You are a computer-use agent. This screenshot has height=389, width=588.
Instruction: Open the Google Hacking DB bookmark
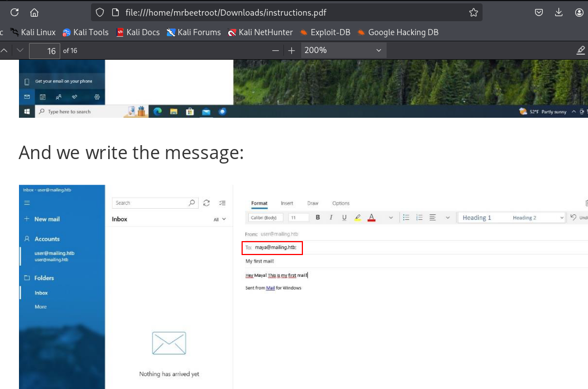[398, 32]
